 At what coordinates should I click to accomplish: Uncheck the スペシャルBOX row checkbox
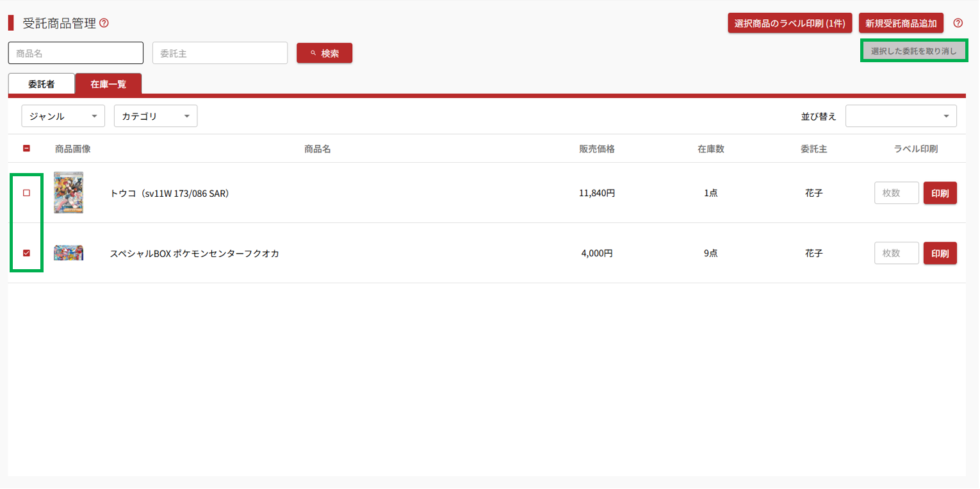(x=26, y=253)
